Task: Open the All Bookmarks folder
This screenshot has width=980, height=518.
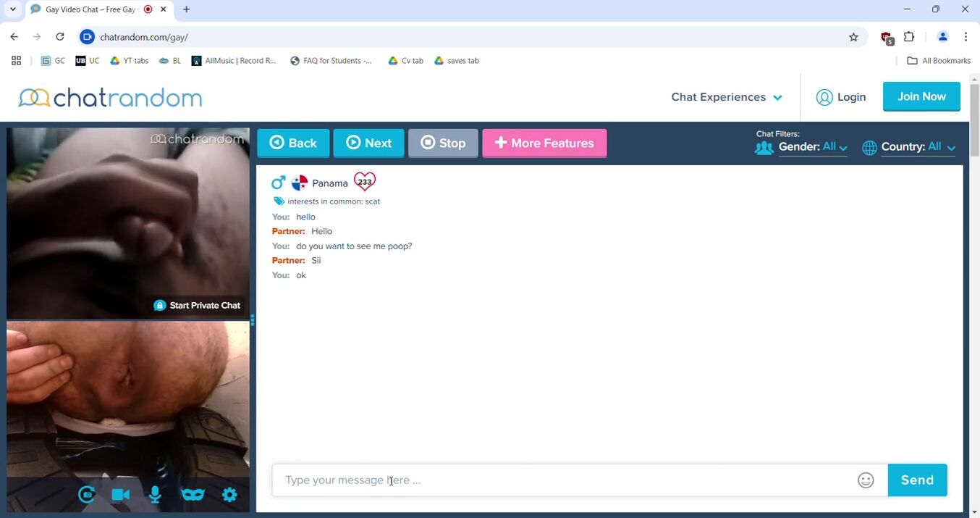Action: point(939,61)
